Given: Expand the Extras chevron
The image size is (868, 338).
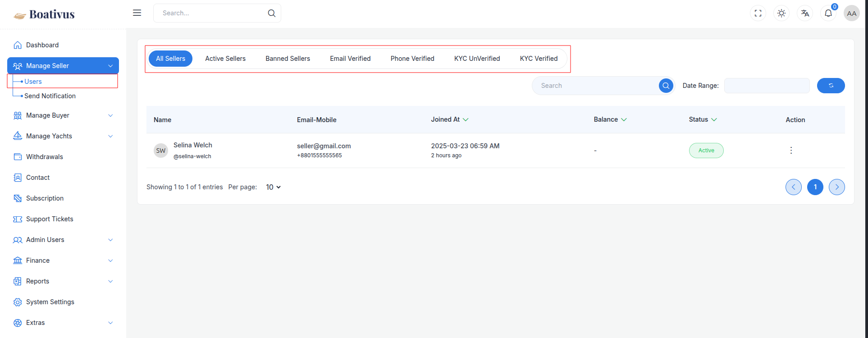Looking at the screenshot, I should pos(110,323).
